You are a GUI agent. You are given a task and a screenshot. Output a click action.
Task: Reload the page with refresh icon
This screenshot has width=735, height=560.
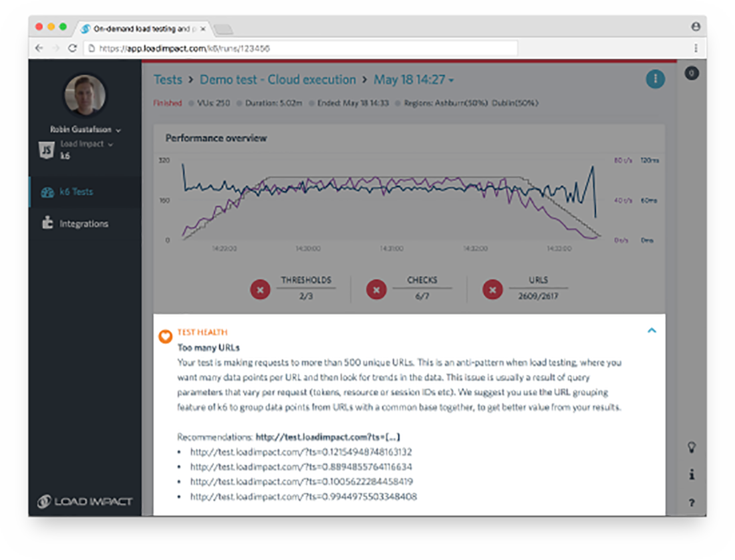point(72,48)
